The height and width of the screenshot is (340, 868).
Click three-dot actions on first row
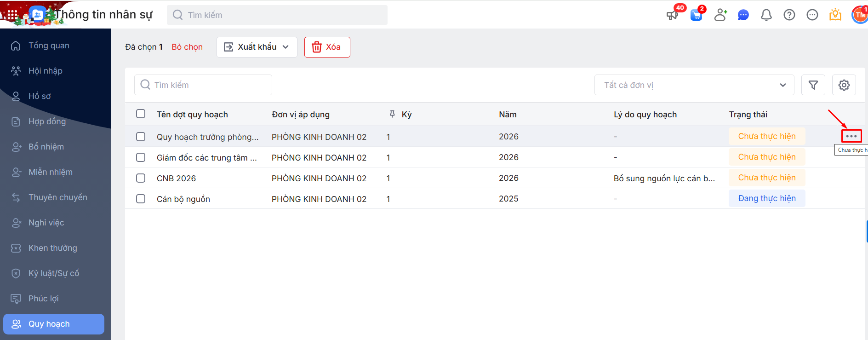[851, 136]
